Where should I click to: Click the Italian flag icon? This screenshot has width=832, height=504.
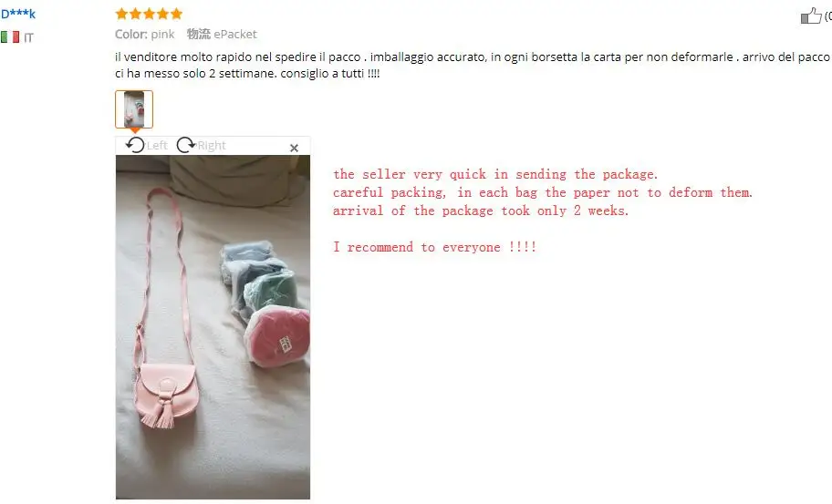[x=10, y=37]
